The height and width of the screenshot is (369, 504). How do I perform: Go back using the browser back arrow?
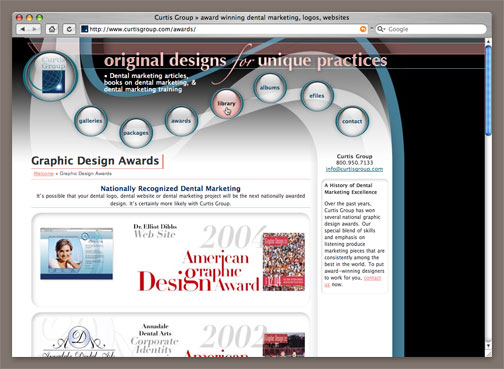pos(22,29)
